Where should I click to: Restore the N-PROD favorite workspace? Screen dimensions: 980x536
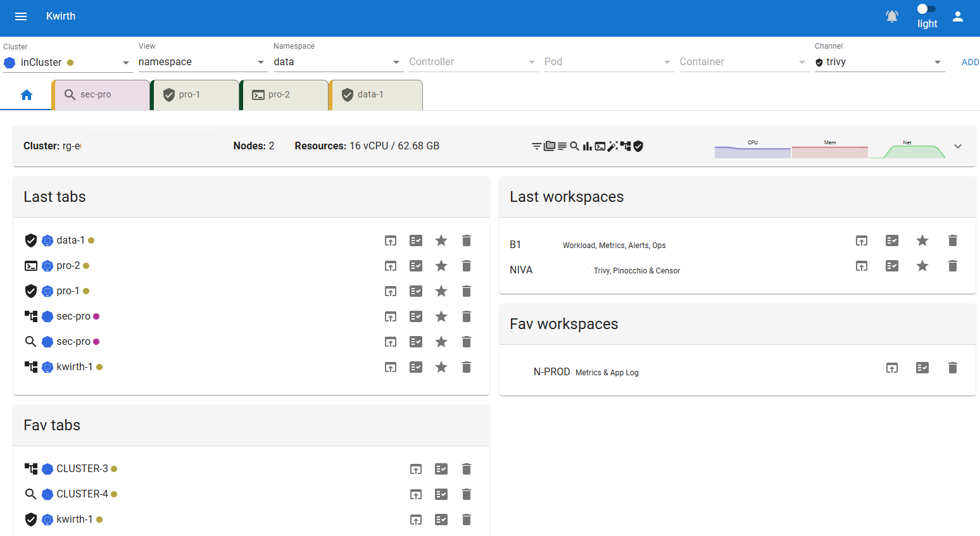(x=892, y=368)
